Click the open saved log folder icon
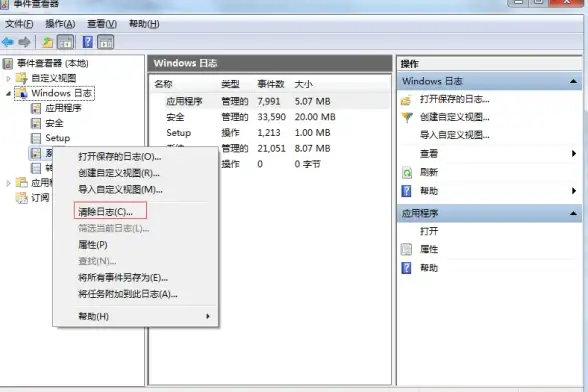Image resolution: width=588 pixels, height=392 pixels. click(x=406, y=100)
